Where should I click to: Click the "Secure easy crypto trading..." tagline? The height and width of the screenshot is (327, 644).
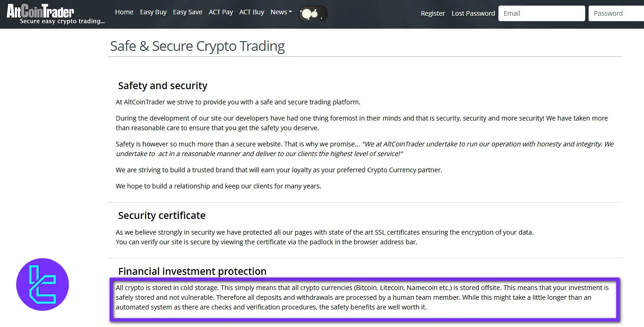tap(62, 21)
